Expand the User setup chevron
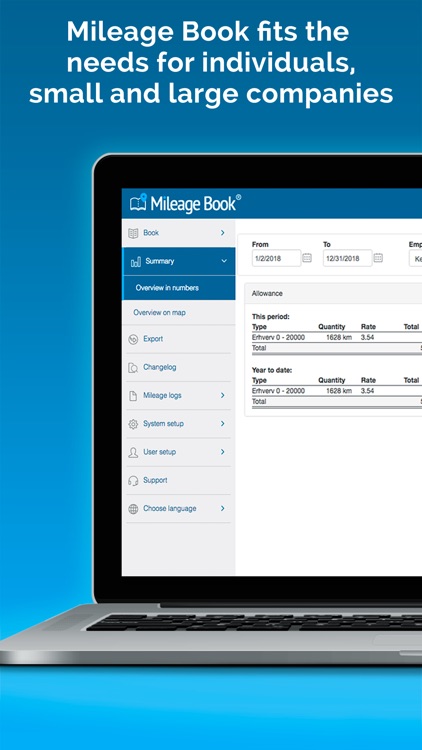The height and width of the screenshot is (750, 422). tap(222, 452)
